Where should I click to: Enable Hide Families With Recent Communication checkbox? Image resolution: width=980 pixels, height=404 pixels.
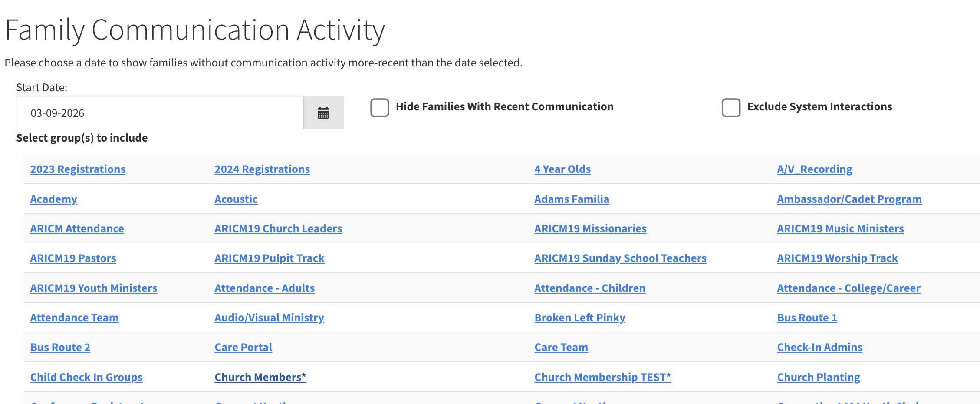pos(380,107)
